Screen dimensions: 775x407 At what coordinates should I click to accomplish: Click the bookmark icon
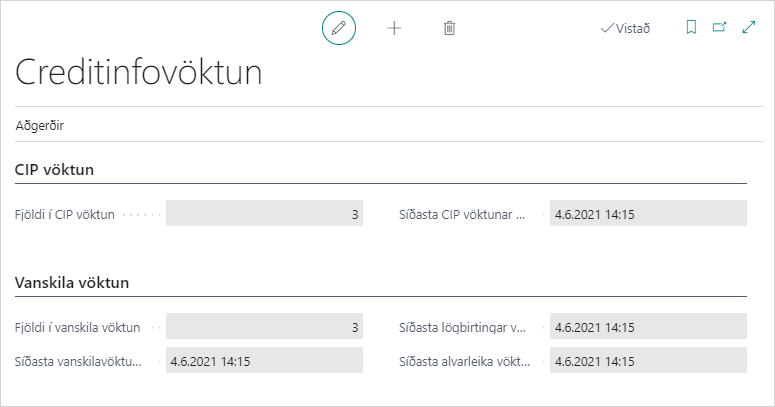click(690, 28)
